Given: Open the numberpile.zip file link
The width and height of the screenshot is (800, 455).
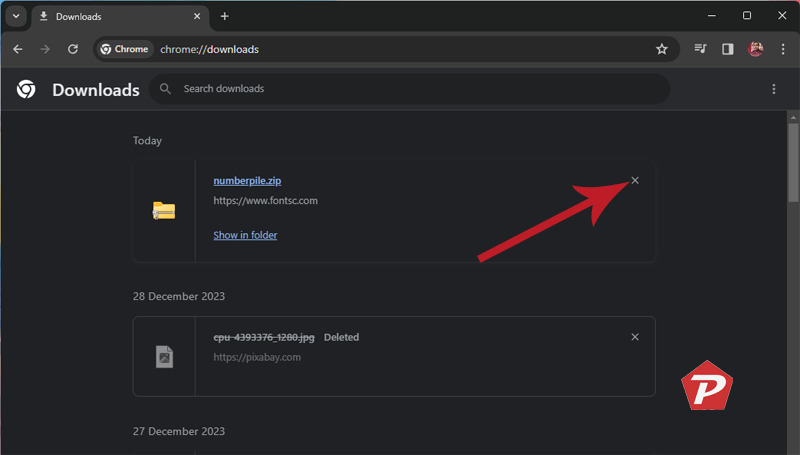Looking at the screenshot, I should tap(246, 181).
